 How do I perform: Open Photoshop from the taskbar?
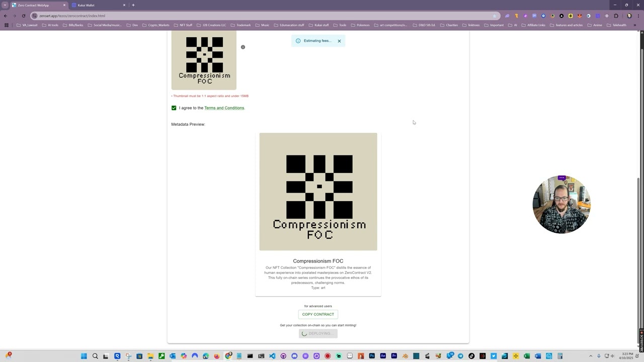tap(372, 356)
